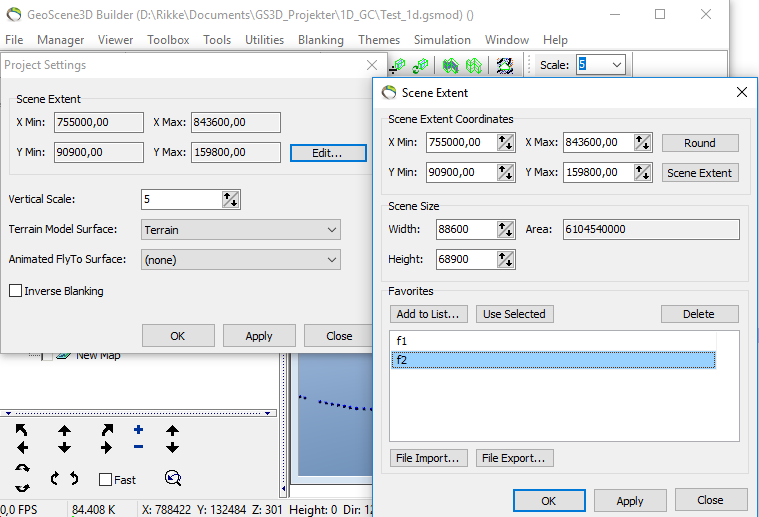The width and height of the screenshot is (759, 517).
Task: Click the right-pointing navigation arrow
Action: pos(107,448)
